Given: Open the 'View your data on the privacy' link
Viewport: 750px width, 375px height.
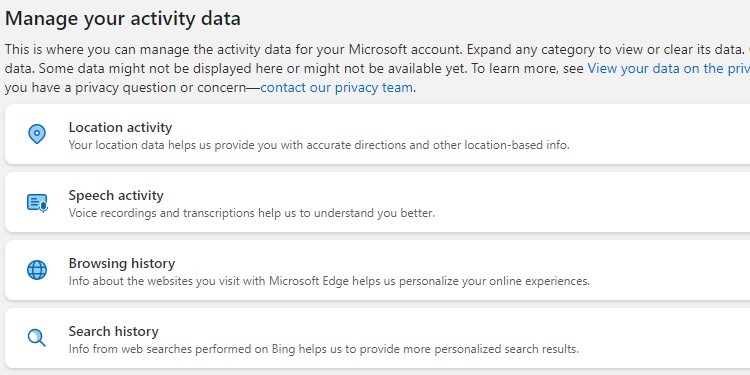Looking at the screenshot, I should pos(669,68).
